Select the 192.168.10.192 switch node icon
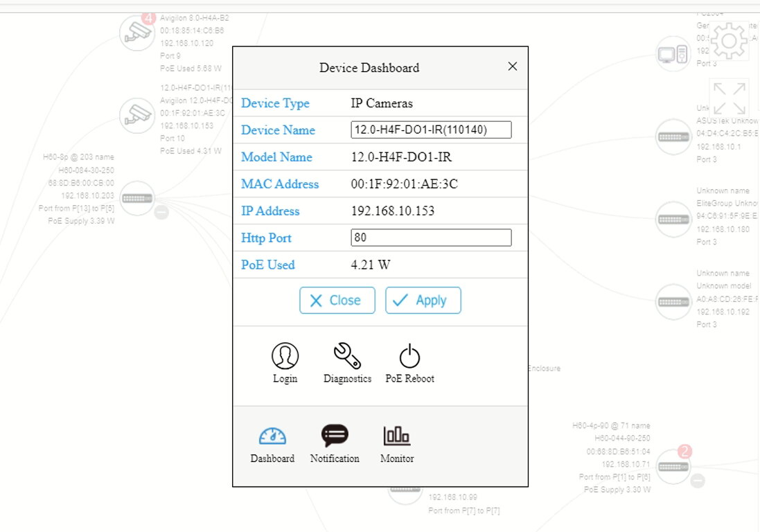The image size is (760, 532). point(673,302)
